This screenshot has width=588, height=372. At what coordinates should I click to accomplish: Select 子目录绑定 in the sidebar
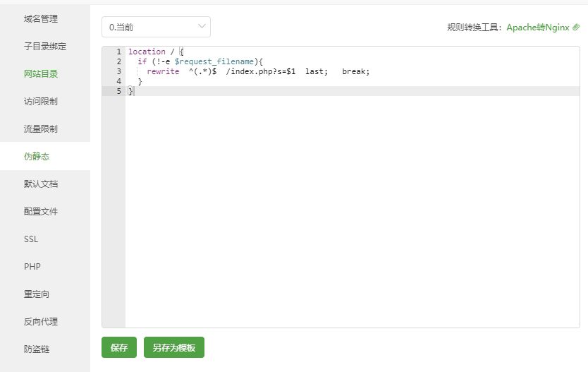[x=45, y=46]
